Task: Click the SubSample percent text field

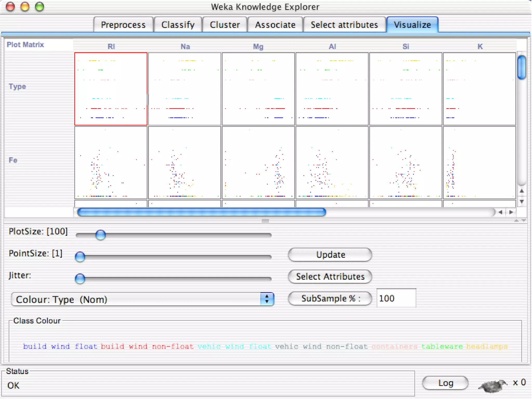Action: tap(396, 298)
